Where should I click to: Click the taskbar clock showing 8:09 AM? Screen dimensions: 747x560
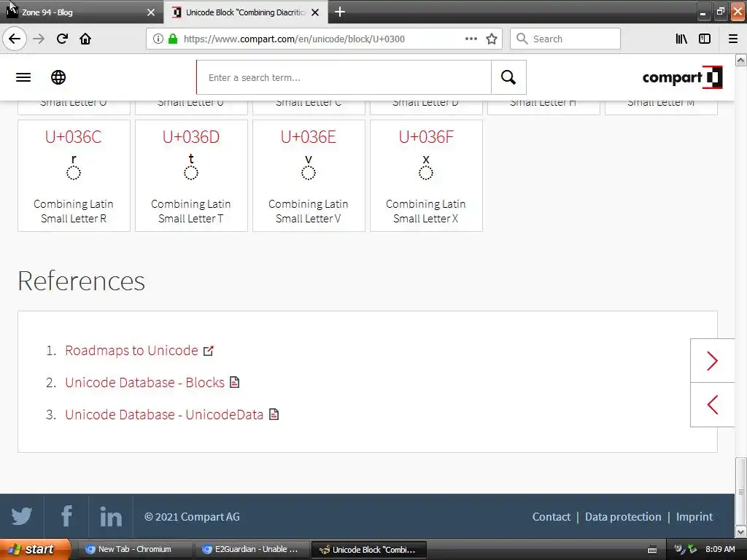[720, 549]
